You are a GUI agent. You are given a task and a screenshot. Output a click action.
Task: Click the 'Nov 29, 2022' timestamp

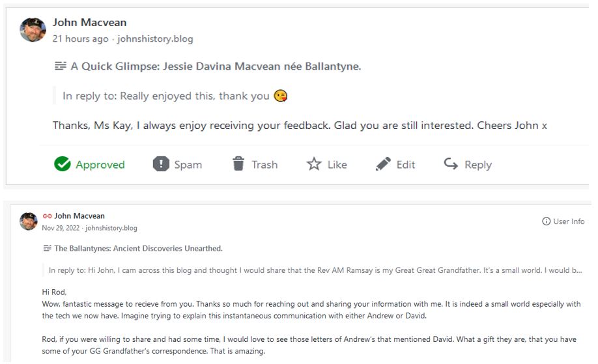pos(61,229)
